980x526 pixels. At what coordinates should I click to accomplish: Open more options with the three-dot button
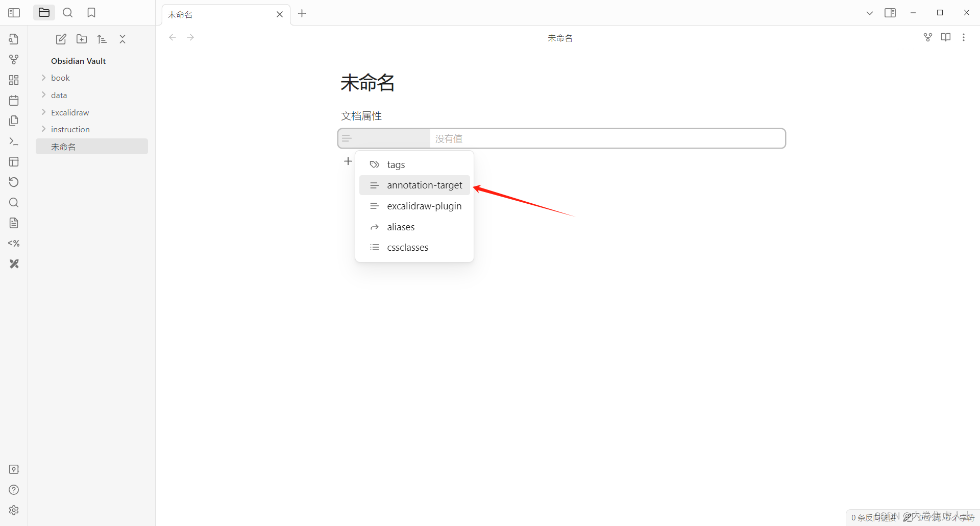pos(964,37)
